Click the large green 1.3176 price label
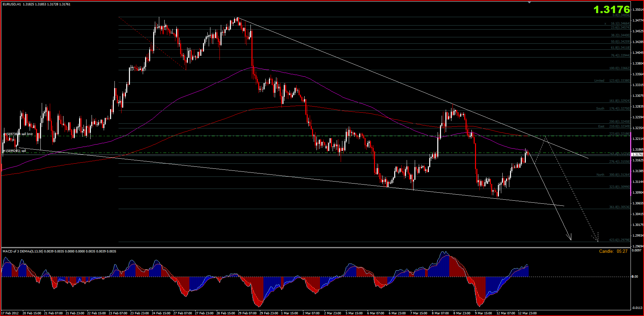The image size is (644, 316). point(611,10)
